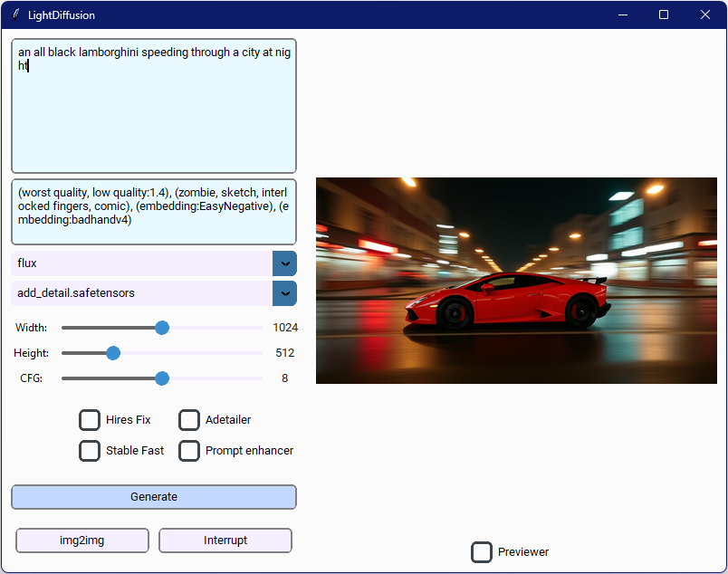Enable the Stable Fast option
Screen dimensions: 728x574
(90, 450)
